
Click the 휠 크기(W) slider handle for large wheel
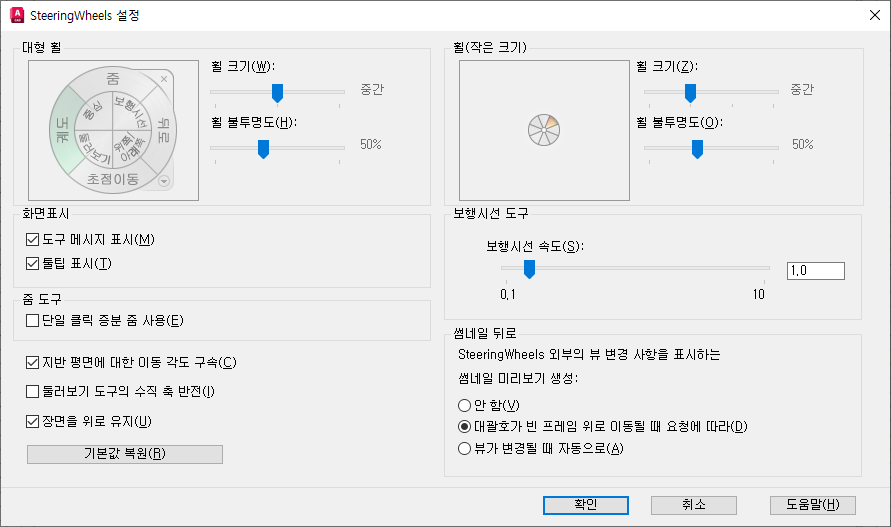pyautogui.click(x=277, y=93)
